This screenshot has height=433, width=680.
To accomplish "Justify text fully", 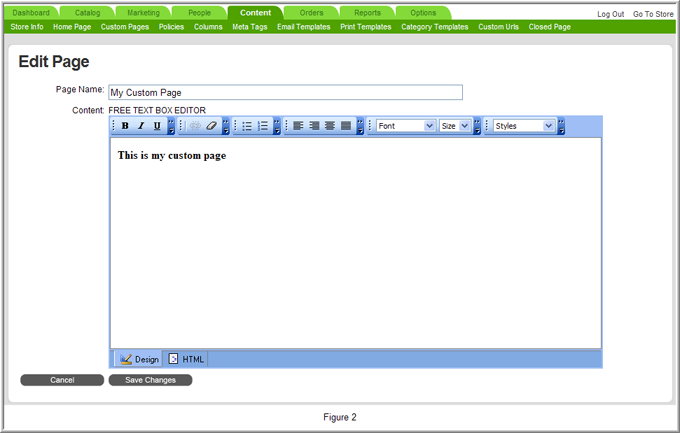I will pos(346,126).
